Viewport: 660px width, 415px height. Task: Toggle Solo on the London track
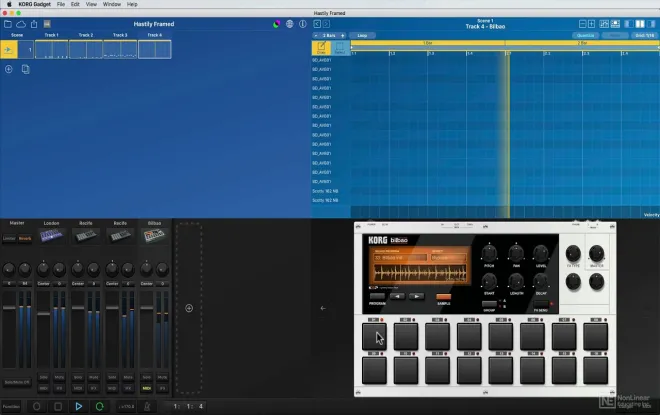(x=43, y=378)
